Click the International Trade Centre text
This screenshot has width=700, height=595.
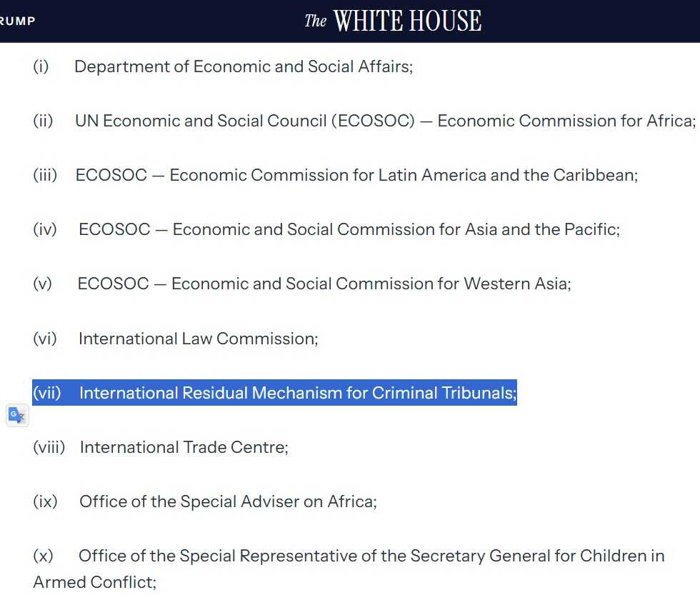(184, 447)
